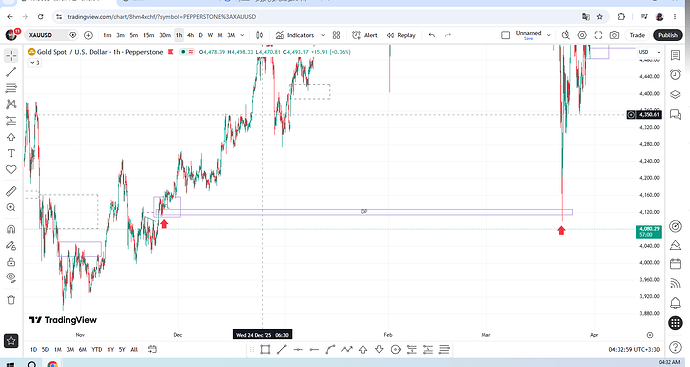Screen dimensions: 690x367
Task: Toggle lock all drawing tools
Action: (11, 262)
